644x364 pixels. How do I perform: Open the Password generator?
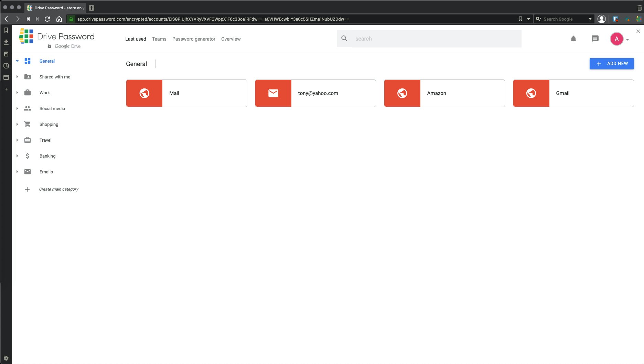[x=194, y=39]
